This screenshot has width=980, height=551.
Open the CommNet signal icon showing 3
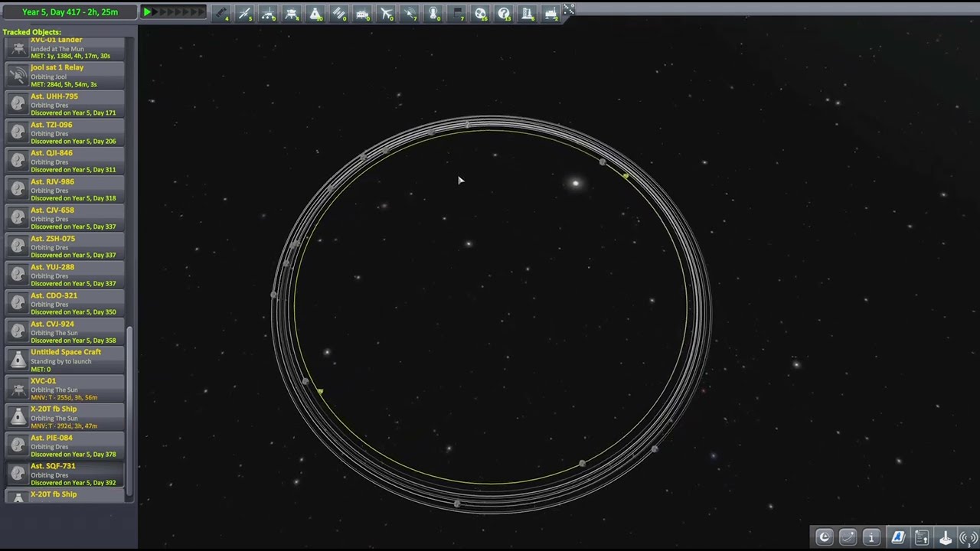[x=969, y=537]
